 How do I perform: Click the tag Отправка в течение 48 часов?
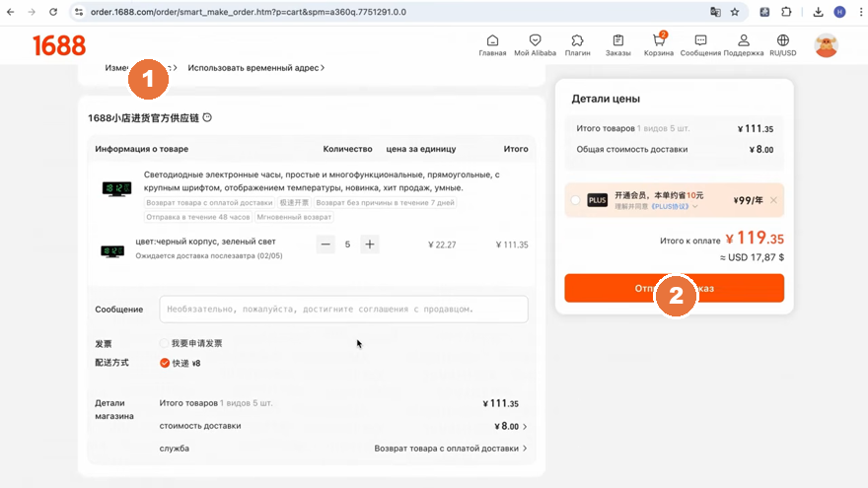pos(197,217)
